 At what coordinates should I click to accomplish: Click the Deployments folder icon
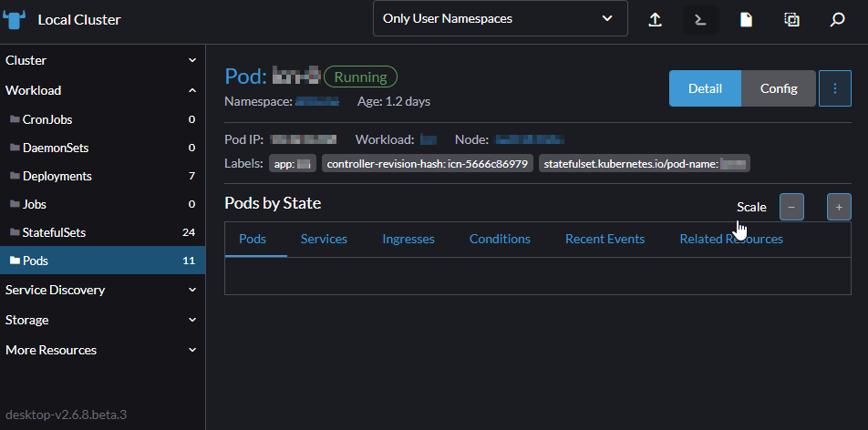click(15, 176)
